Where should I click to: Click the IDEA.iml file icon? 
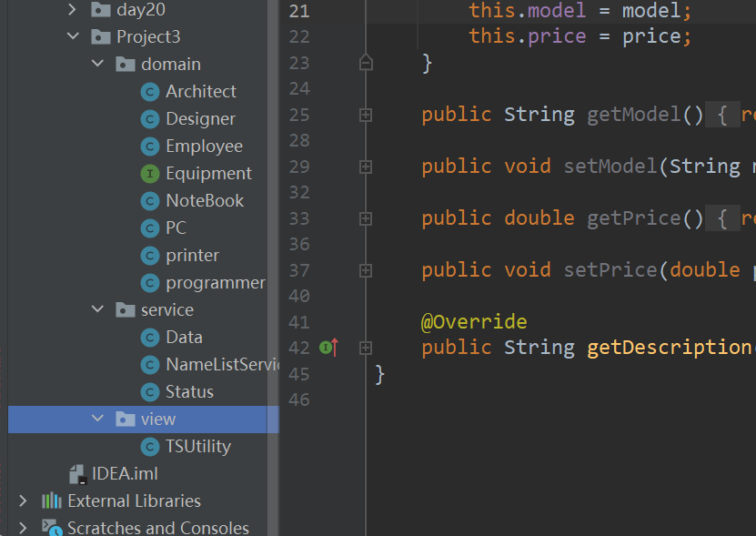point(78,474)
